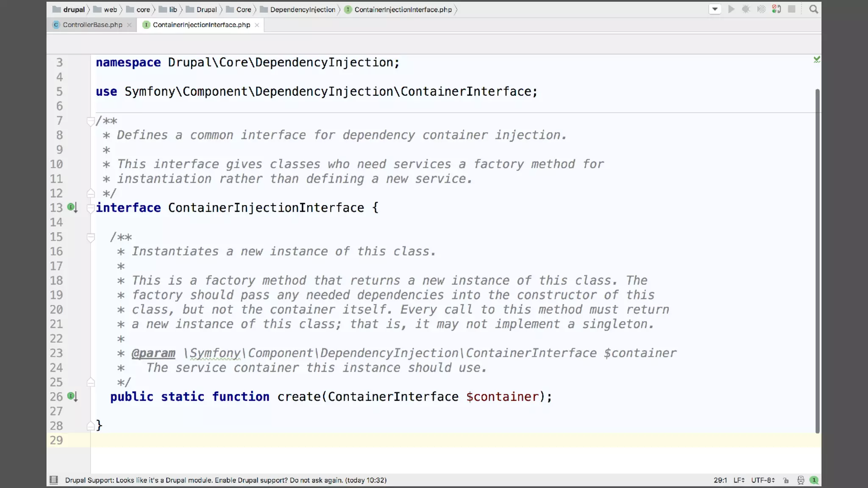Toggle tool window bars in status corner

pos(54,480)
